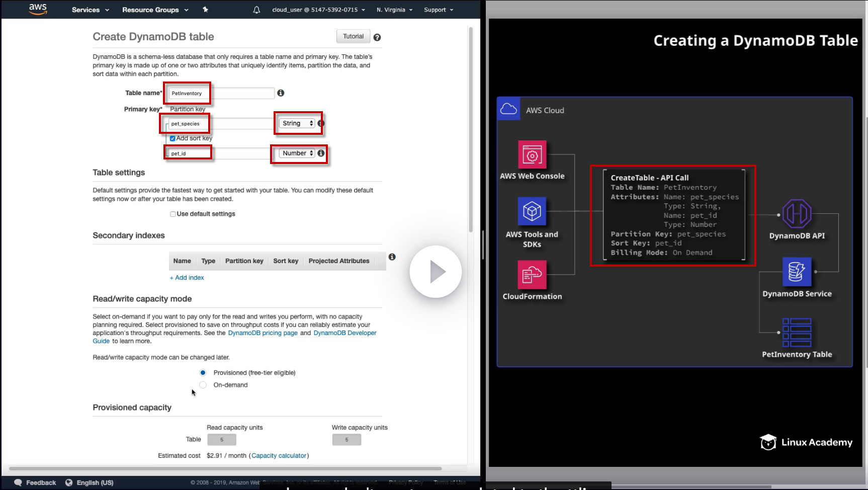Screen dimensions: 868x490
Task: Click the Projected Attributes column header
Action: (339, 261)
